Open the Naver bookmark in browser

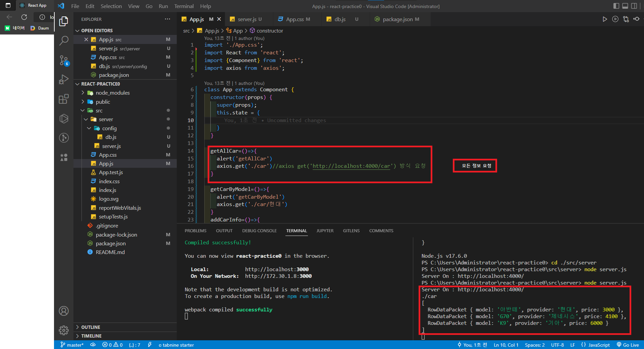(15, 28)
